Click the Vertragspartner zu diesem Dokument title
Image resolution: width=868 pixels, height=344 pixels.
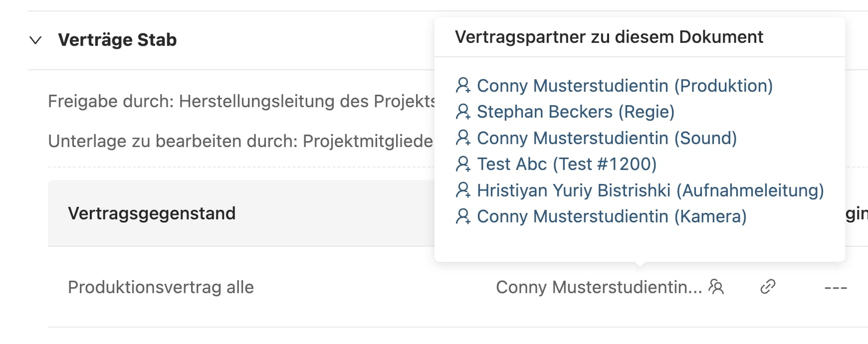(609, 37)
